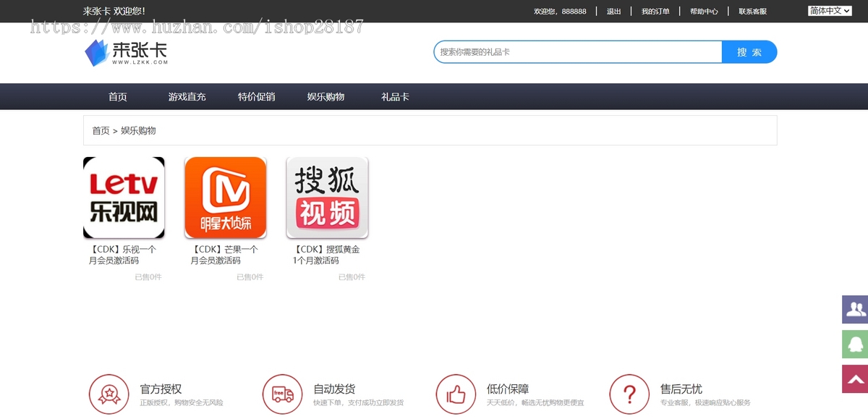Viewport: 868px width, 419px height.
Task: Open 【CDK】芒果一个月会员激活码 title
Action: coord(224,255)
